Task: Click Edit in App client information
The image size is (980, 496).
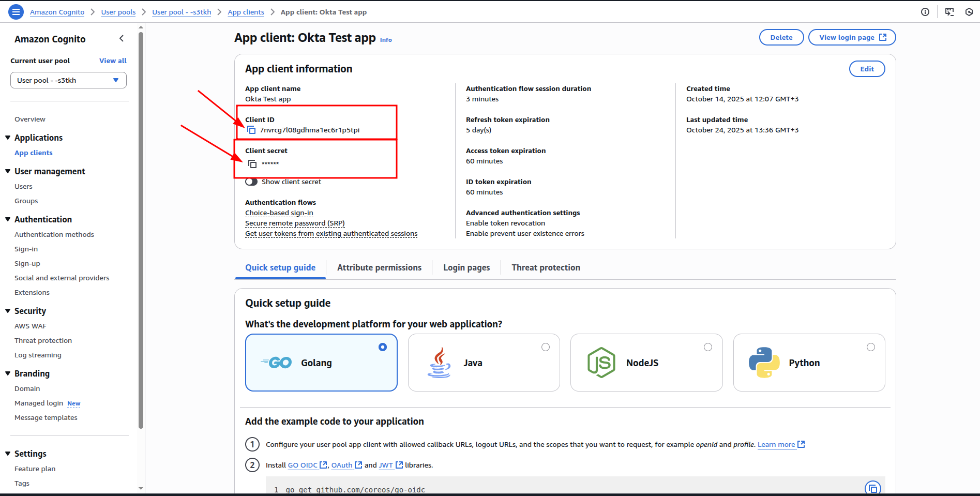Action: click(x=867, y=69)
